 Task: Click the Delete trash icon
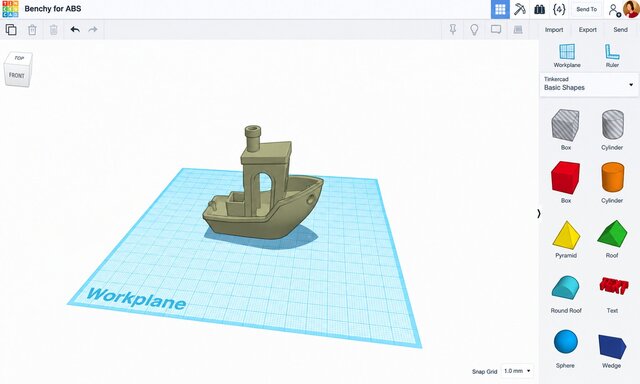tap(53, 30)
